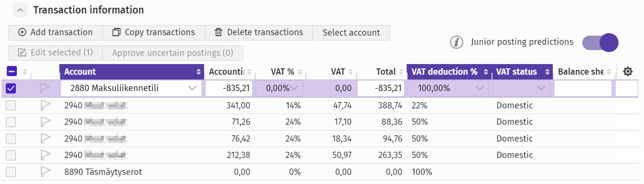The width and height of the screenshot is (644, 184).
Task: Open the table settings gear icon
Action: pos(628,72)
